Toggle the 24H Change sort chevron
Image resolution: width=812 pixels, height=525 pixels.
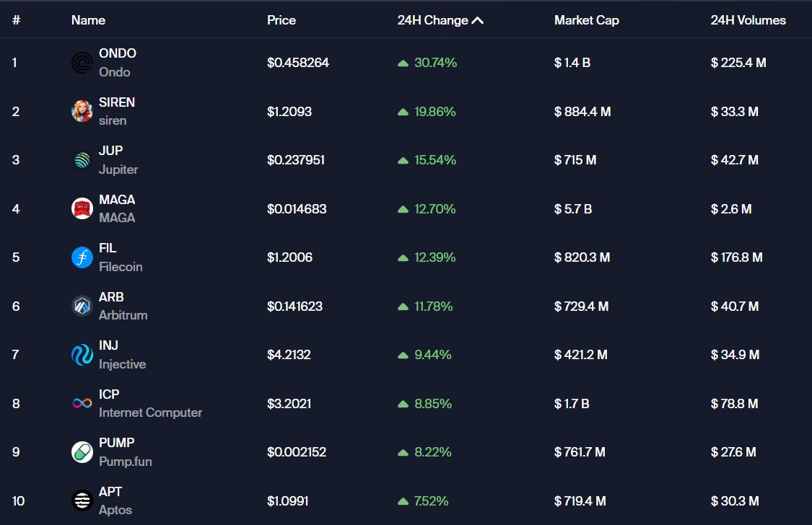(478, 20)
